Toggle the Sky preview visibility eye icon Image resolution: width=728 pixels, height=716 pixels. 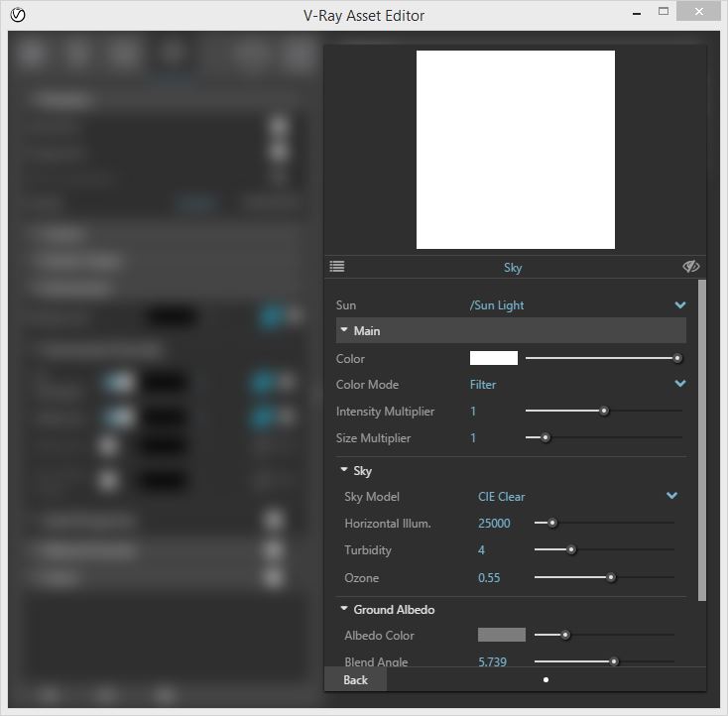(x=691, y=267)
